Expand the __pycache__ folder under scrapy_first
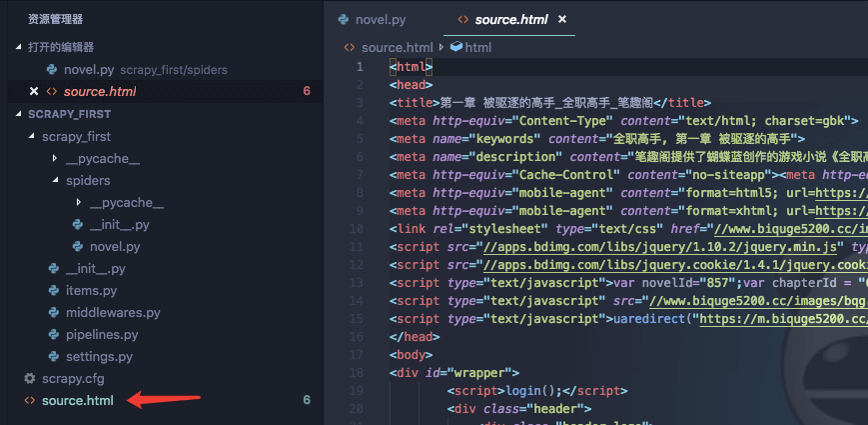The height and width of the screenshot is (425, 868). pyautogui.click(x=55, y=158)
